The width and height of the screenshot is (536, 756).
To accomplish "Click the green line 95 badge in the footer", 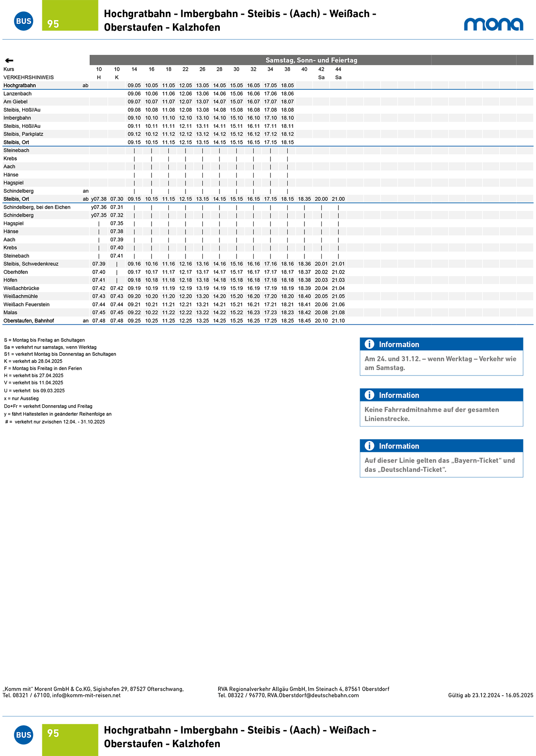I will (x=70, y=740).
